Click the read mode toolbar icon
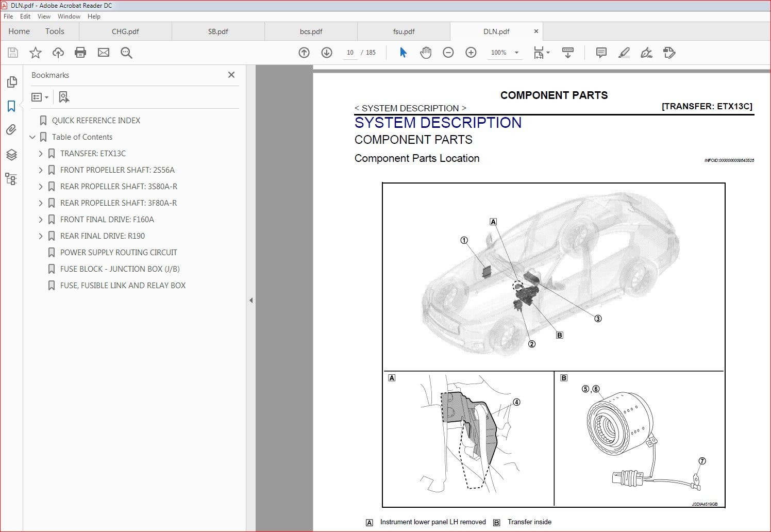 (568, 53)
